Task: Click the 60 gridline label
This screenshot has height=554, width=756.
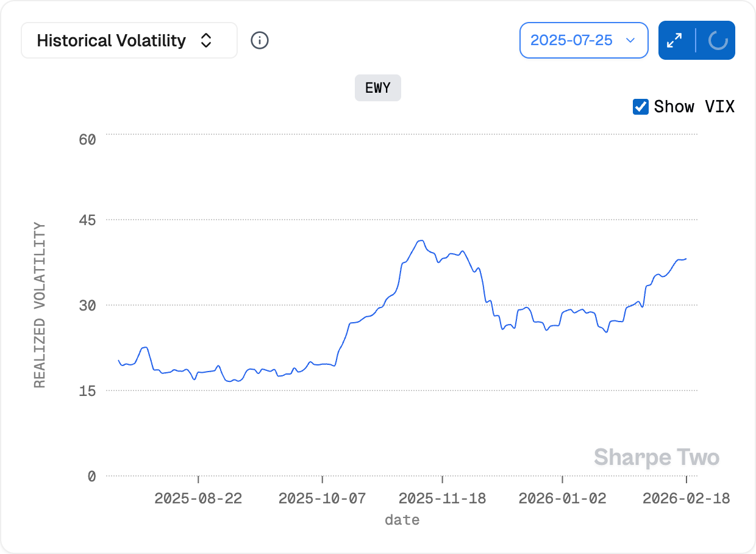Action: (87, 139)
